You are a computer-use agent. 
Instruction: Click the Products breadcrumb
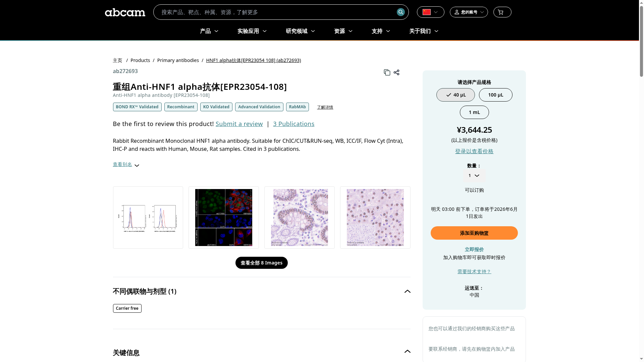pyautogui.click(x=140, y=60)
